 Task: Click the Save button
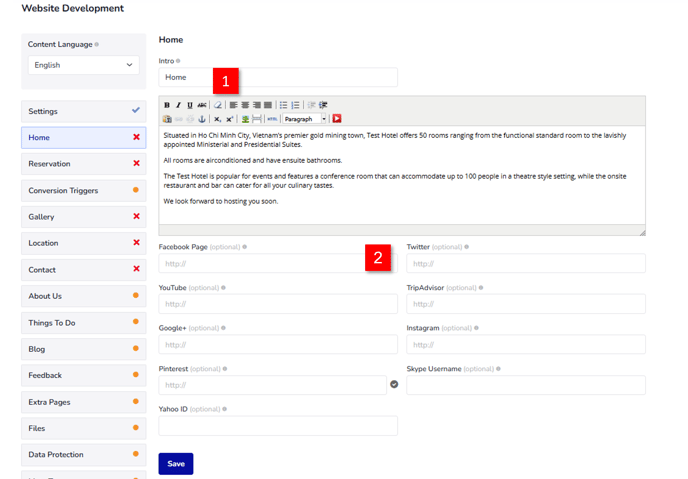pyautogui.click(x=176, y=464)
